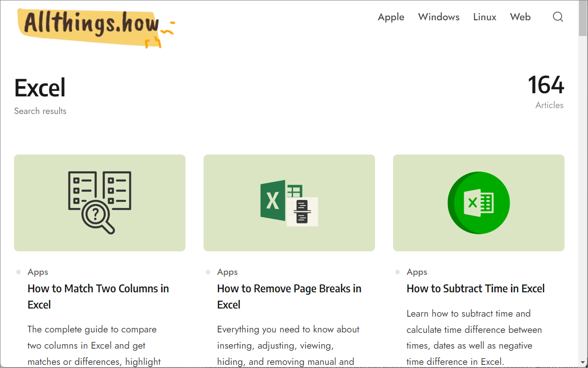Screen dimensions: 588x368
Task: Click the Allthings.how logo
Action: click(x=96, y=27)
